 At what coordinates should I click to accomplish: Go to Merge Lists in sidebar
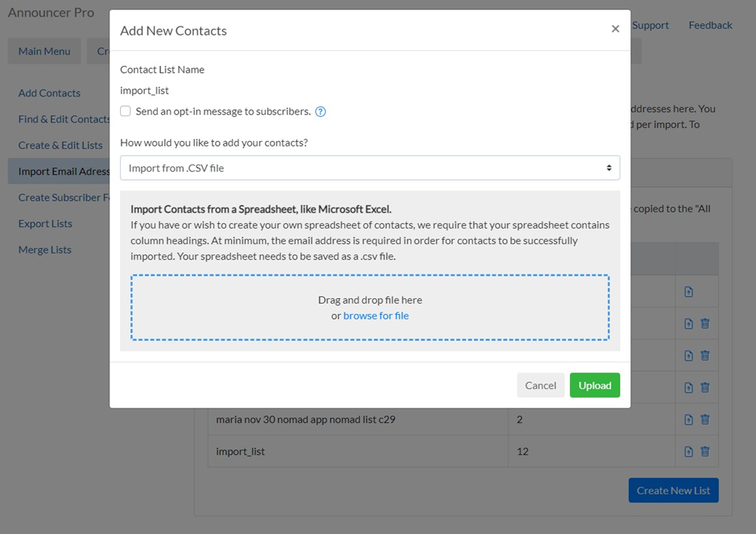[x=45, y=250]
